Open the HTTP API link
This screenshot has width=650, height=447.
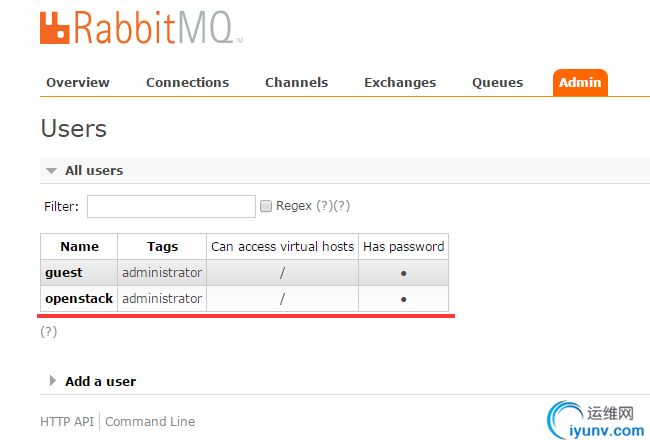(67, 421)
